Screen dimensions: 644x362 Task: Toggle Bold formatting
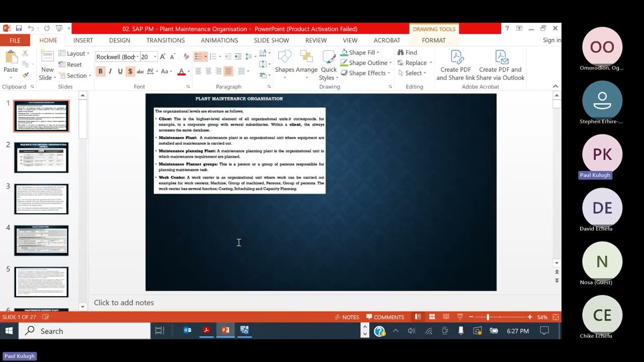pos(100,71)
